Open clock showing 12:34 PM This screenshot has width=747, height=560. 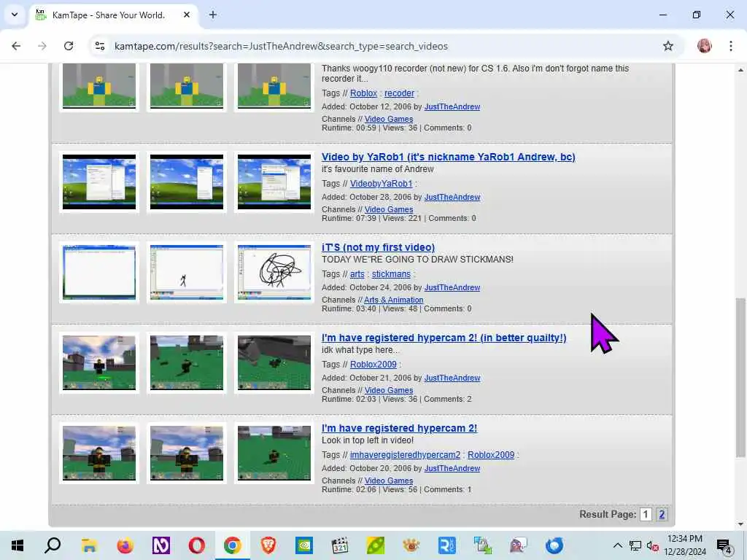684,545
